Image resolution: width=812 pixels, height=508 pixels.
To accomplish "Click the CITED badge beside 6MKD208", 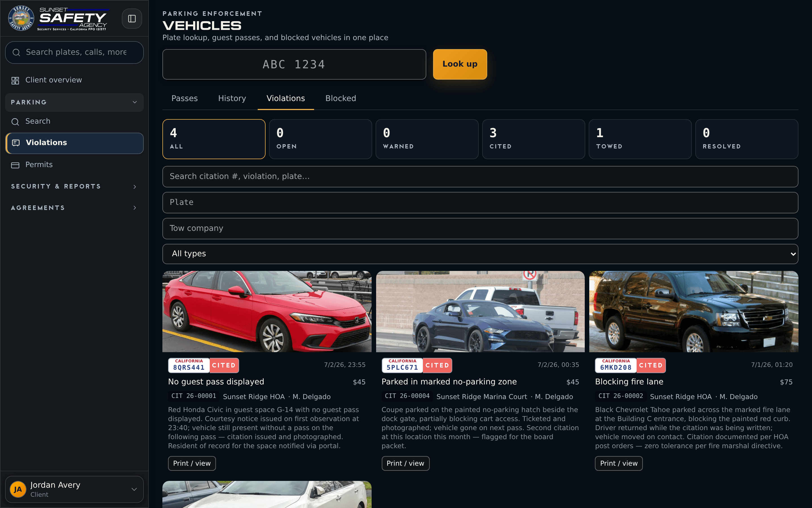I will click(x=651, y=365).
